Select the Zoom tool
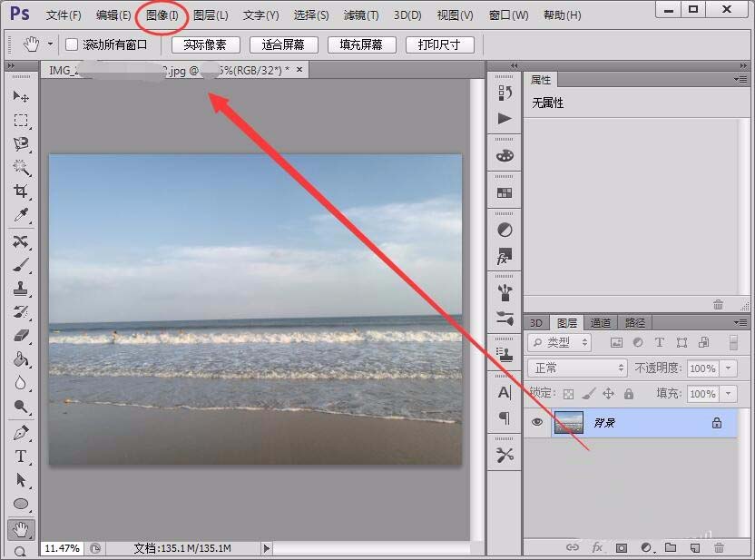Screen dimensions: 755x560 click(x=21, y=551)
